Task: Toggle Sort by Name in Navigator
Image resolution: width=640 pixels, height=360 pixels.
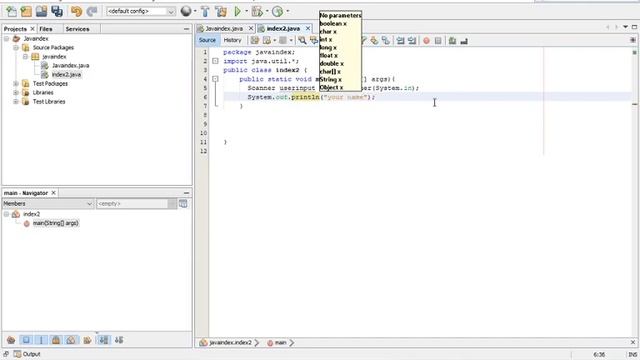Action: point(104,340)
